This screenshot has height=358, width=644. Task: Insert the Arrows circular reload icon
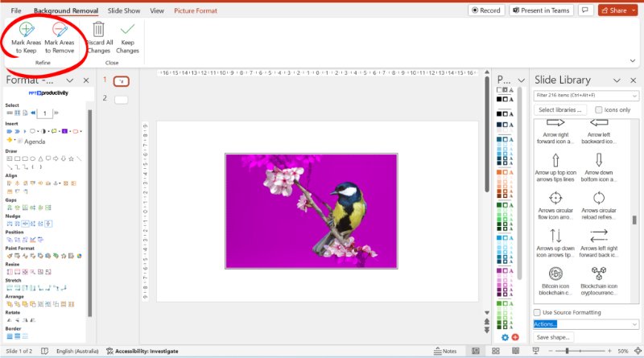coord(598,201)
